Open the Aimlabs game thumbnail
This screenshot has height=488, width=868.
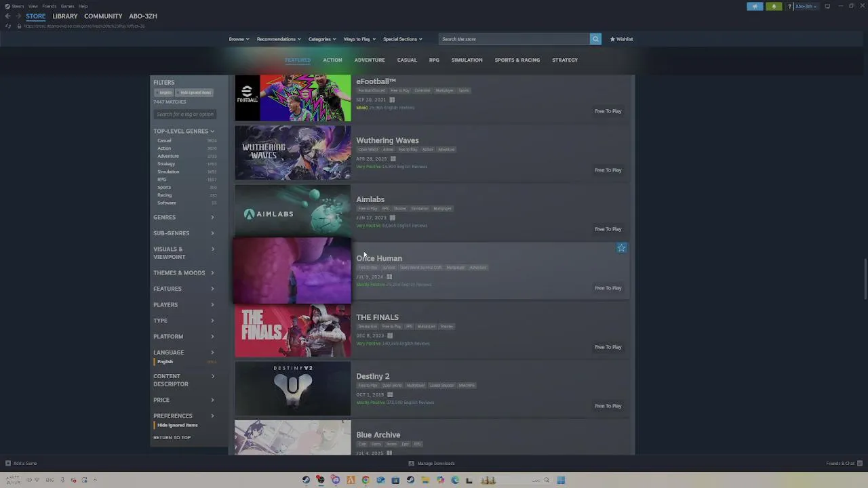point(293,212)
